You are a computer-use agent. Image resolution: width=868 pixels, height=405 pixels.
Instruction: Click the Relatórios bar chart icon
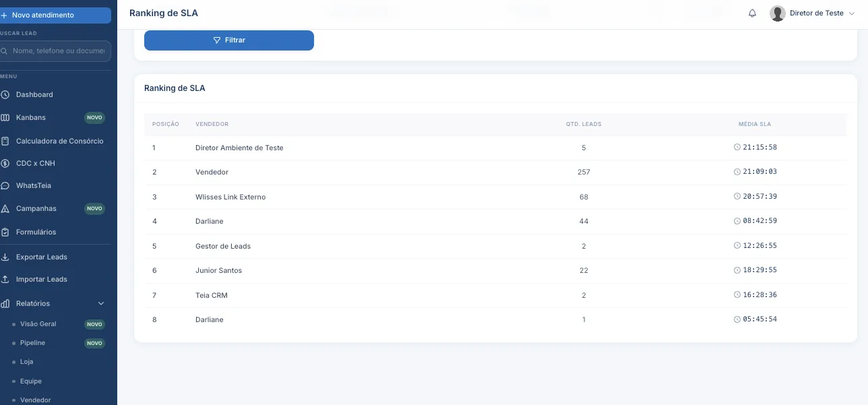(5, 304)
